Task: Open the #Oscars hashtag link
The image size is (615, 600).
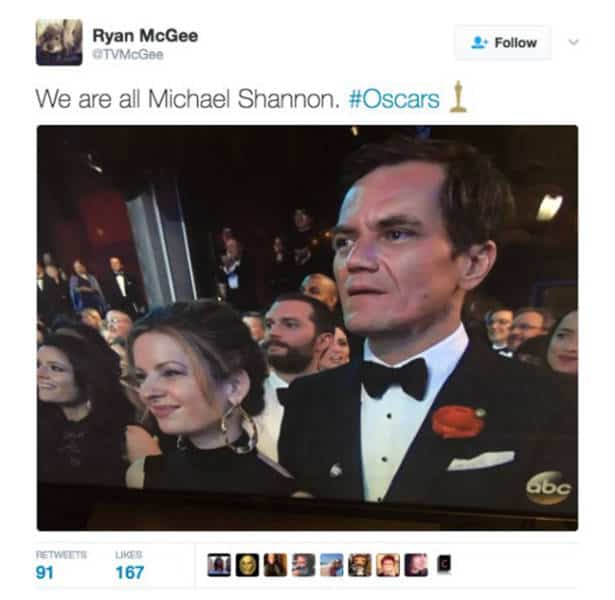Action: (x=394, y=99)
